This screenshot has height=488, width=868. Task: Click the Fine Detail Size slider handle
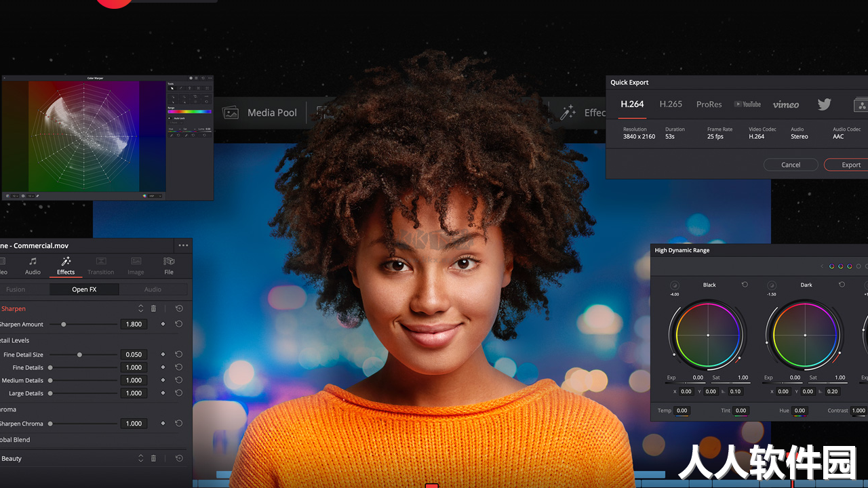[x=79, y=354]
